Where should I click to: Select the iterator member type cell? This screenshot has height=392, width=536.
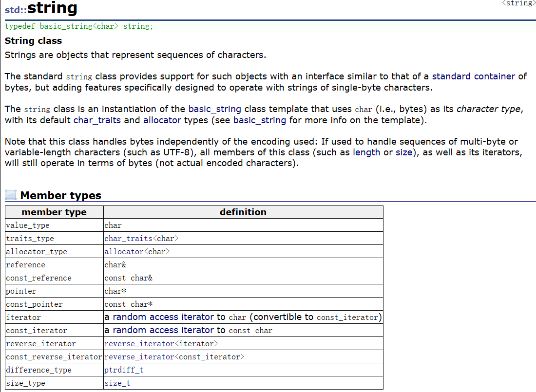55,317
